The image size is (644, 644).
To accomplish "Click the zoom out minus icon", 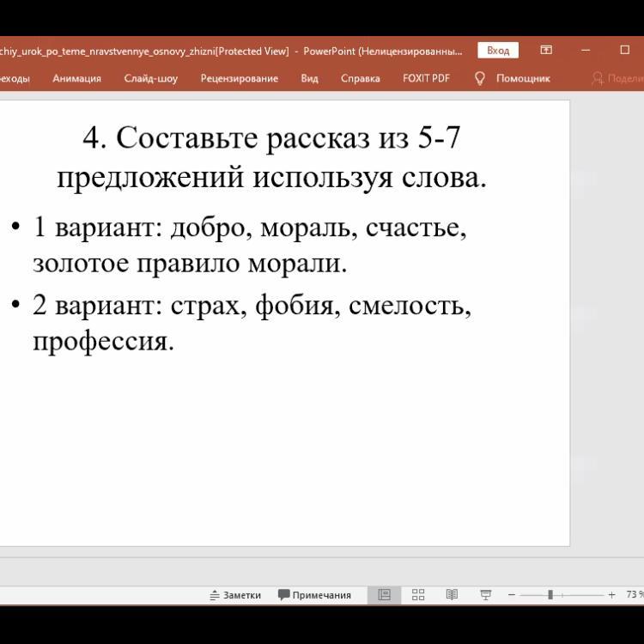I will (x=512, y=594).
